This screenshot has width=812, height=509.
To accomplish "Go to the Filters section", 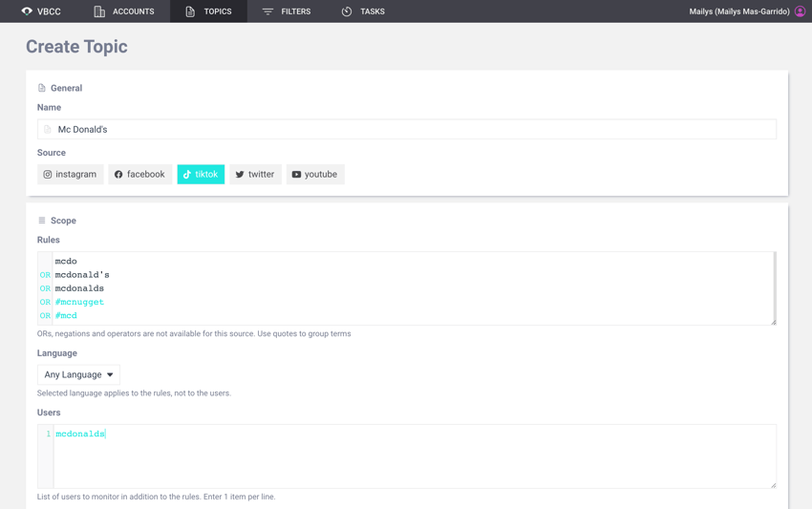I will (286, 11).
